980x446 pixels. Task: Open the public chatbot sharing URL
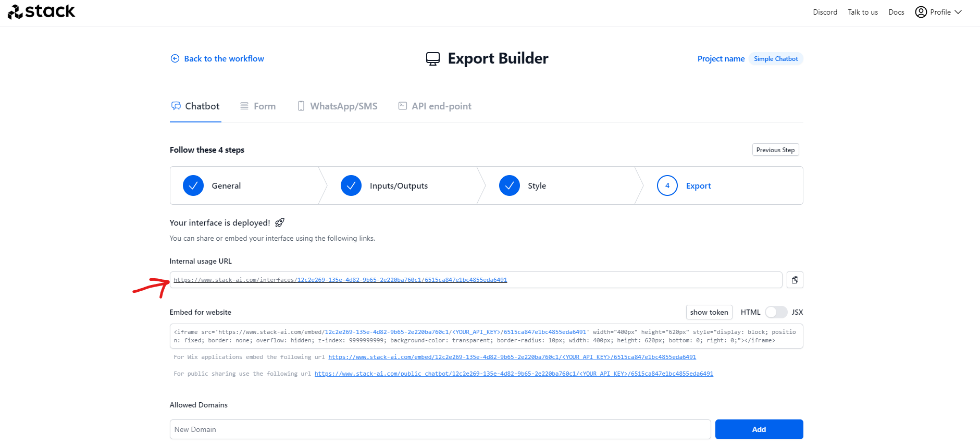514,374
